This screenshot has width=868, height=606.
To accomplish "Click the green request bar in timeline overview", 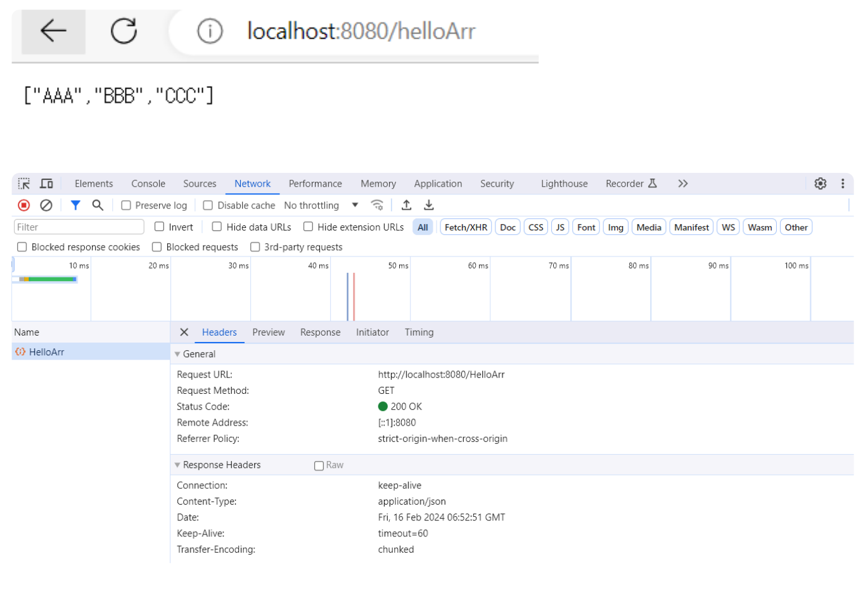I will (53, 279).
